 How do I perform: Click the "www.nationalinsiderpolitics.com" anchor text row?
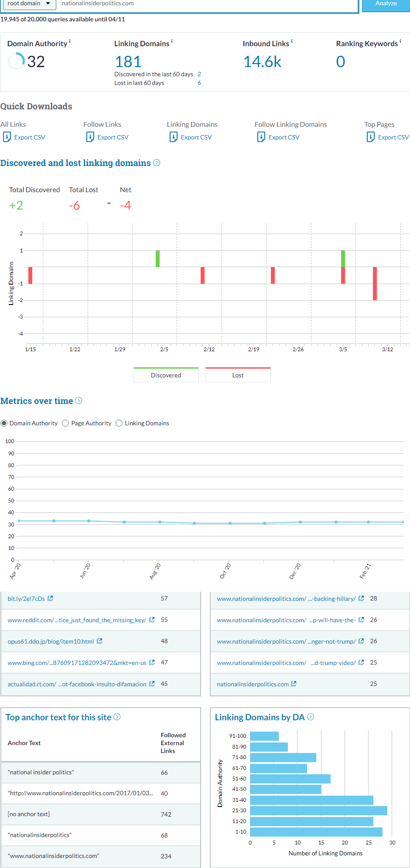click(x=101, y=856)
